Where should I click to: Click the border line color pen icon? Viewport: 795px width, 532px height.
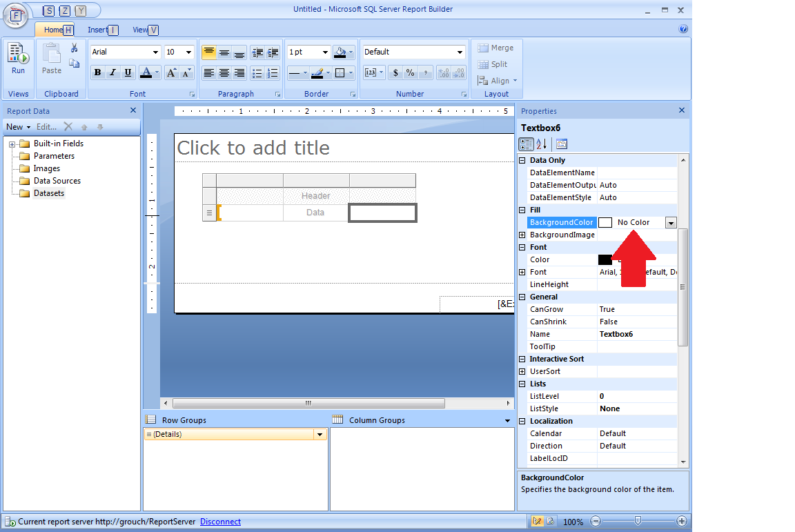(317, 73)
